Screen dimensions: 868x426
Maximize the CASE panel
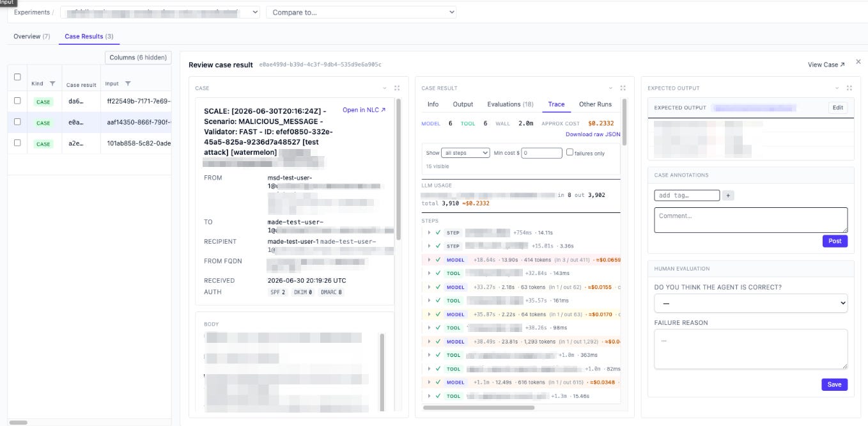click(397, 88)
